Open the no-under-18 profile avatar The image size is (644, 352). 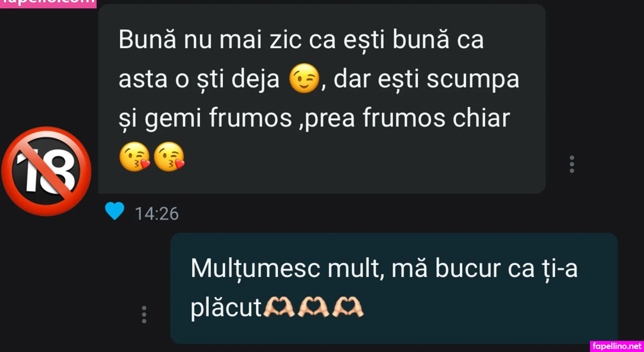(x=46, y=171)
